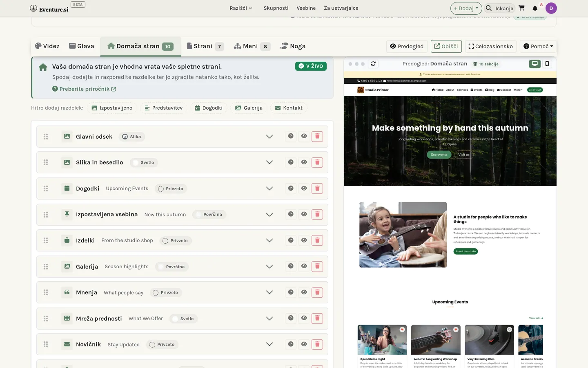Open the notifications bell
588x368 pixels.
535,8
